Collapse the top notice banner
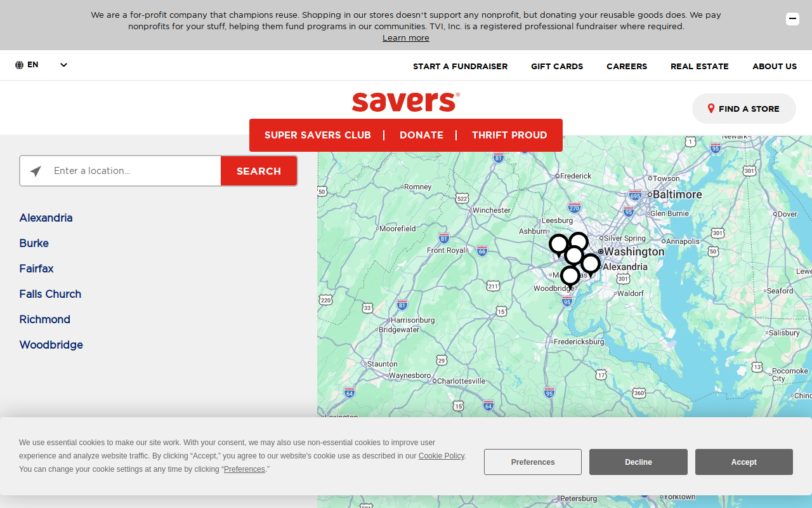Screen dimensions: 812x508 tap(792, 19)
